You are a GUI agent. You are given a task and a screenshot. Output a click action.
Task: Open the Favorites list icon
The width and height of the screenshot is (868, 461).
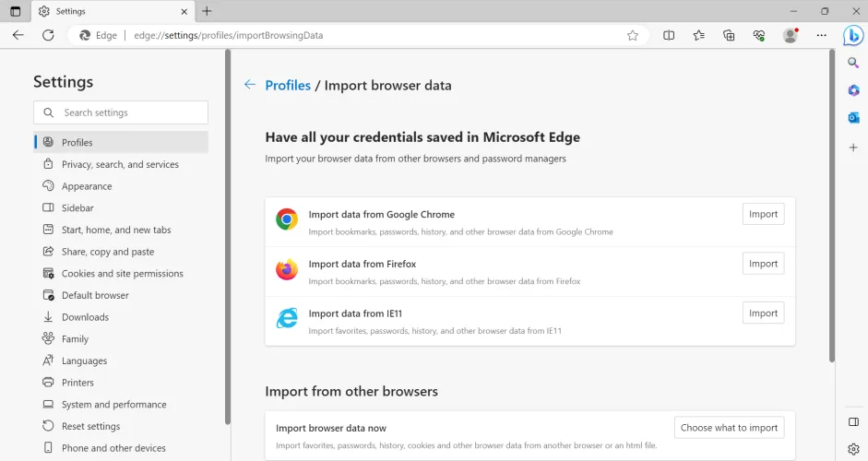[699, 35]
